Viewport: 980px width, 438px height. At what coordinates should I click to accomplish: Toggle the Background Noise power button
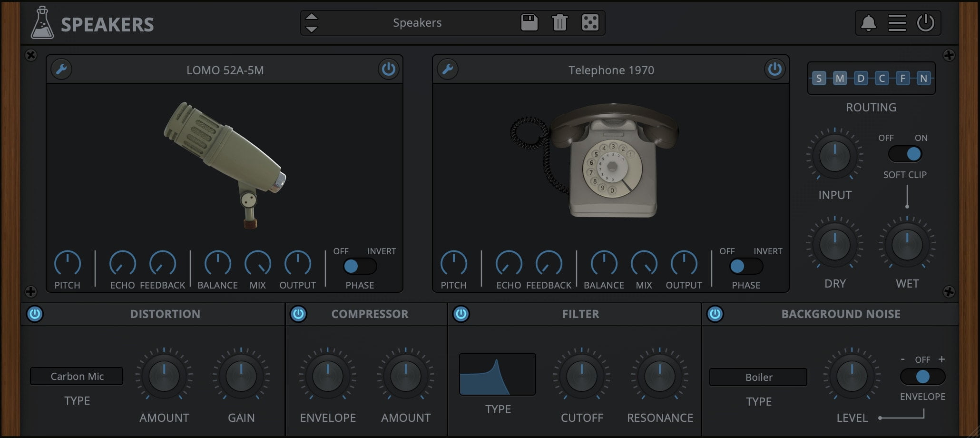715,314
